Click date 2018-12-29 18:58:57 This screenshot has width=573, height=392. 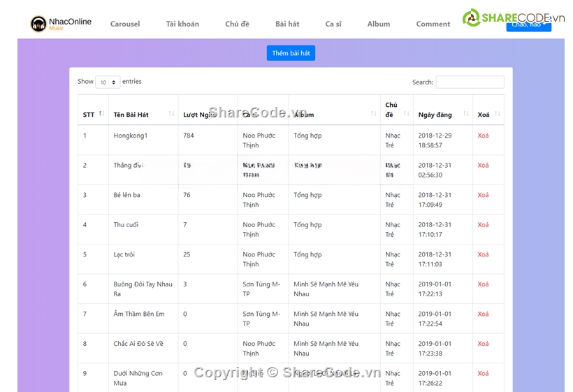click(435, 140)
